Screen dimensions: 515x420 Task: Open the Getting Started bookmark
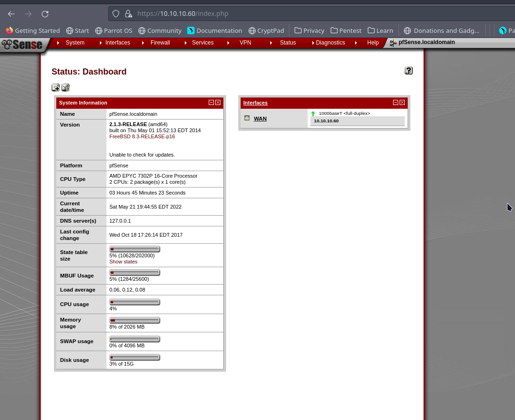click(33, 30)
